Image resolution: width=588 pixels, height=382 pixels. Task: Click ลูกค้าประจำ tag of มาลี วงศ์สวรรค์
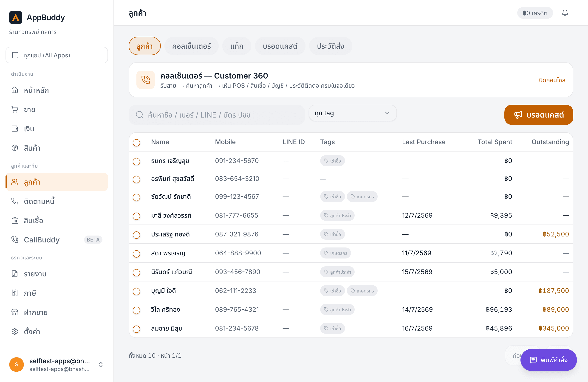[x=337, y=215]
